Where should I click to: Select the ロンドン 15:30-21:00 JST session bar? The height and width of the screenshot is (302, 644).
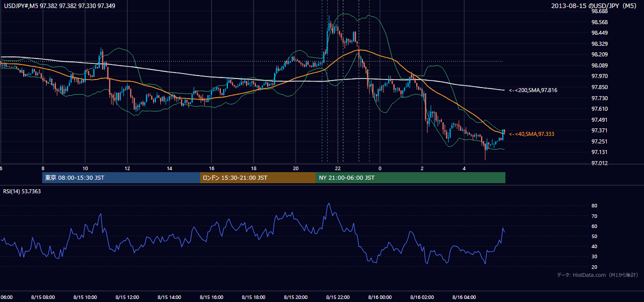coord(258,178)
